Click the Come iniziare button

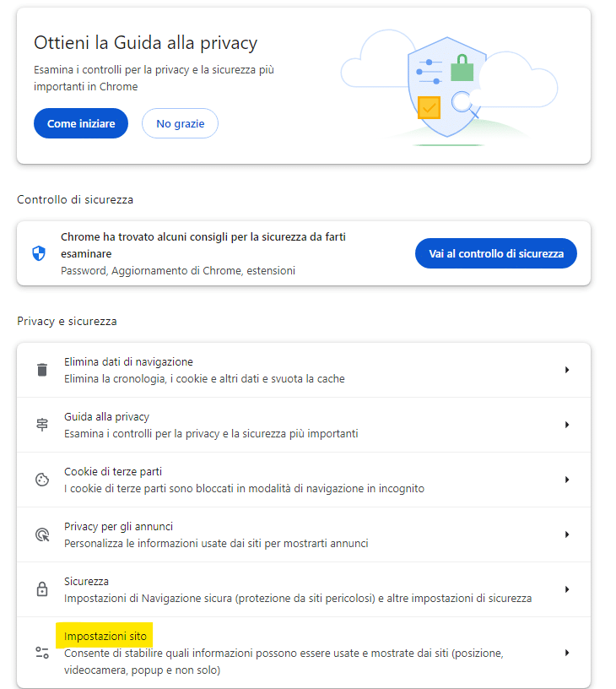pyautogui.click(x=81, y=123)
